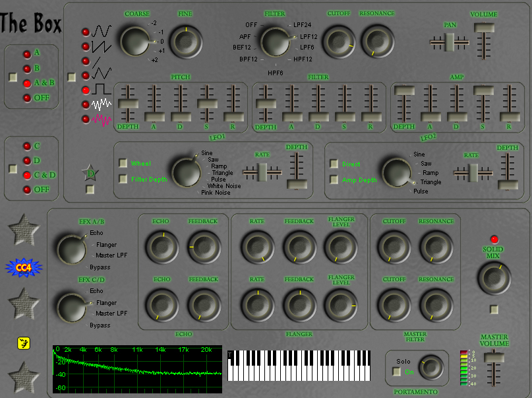Select the ramp wave oscillator icon
The image size is (532, 398).
(x=96, y=62)
